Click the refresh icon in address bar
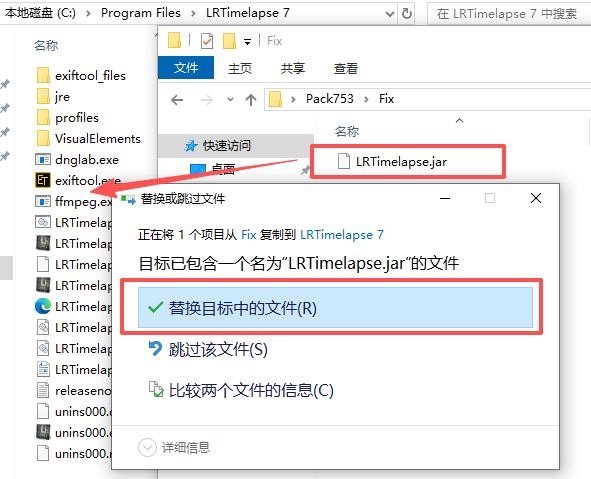The width and height of the screenshot is (591, 479). point(407,14)
